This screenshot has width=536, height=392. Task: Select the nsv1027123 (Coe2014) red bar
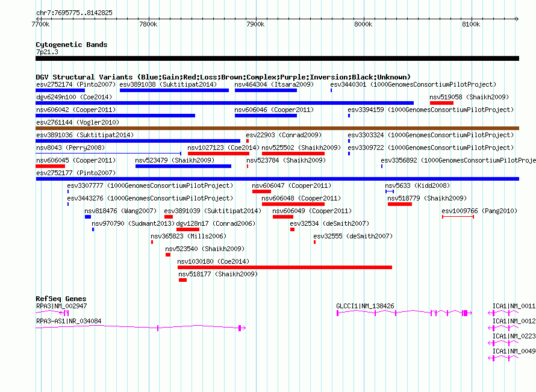[x=219, y=154]
